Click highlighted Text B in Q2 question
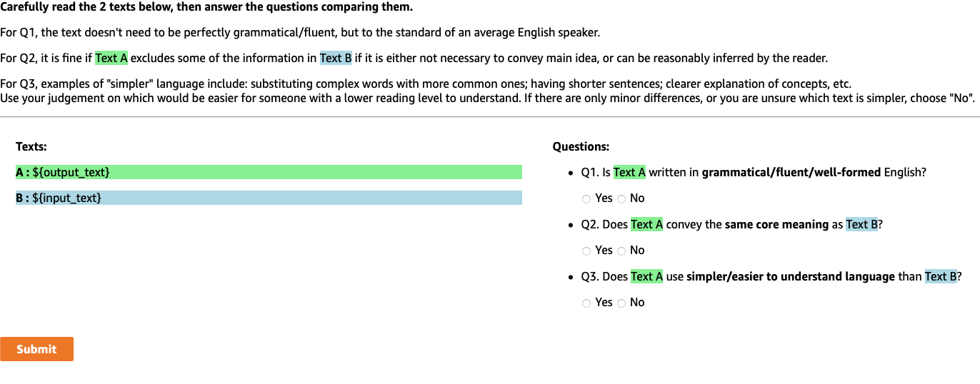 861,224
